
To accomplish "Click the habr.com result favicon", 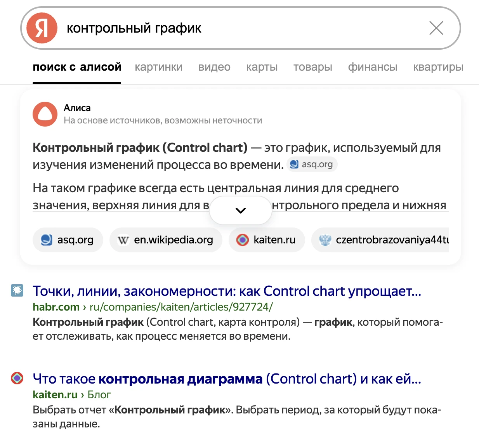I will [x=17, y=290].
